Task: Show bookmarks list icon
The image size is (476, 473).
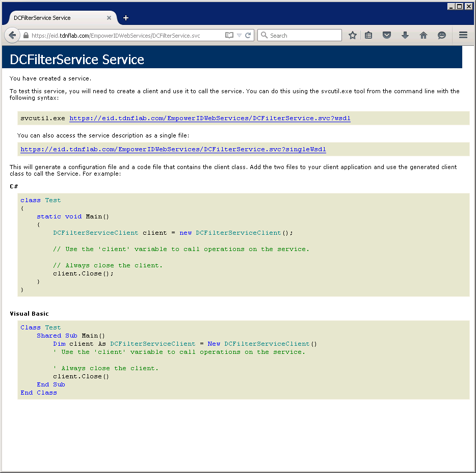Action: point(368,36)
